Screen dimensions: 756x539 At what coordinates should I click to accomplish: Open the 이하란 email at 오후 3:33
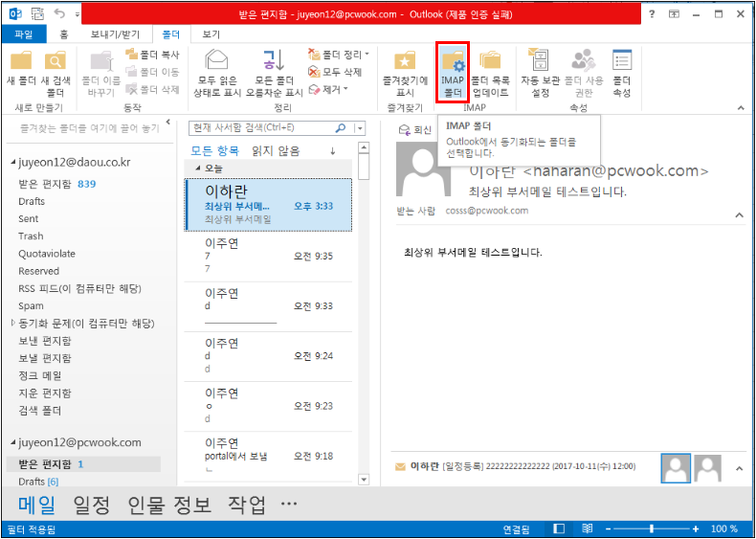[x=269, y=205]
